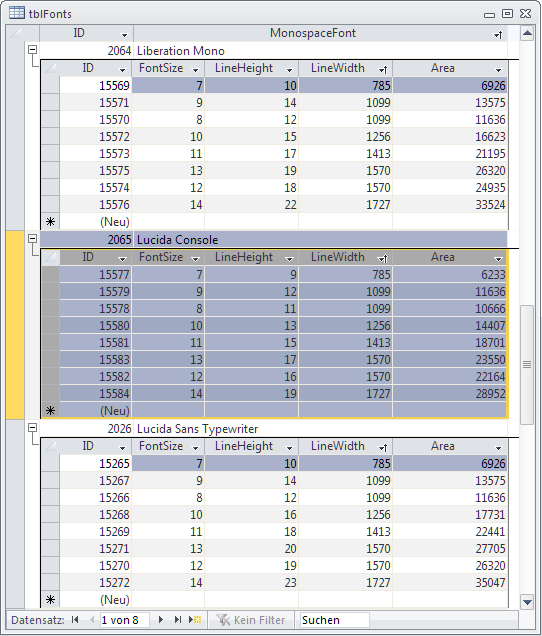The image size is (542, 636).
Task: Open LineHeight dropdown in Liberation Mono subtable
Action: (x=289, y=70)
